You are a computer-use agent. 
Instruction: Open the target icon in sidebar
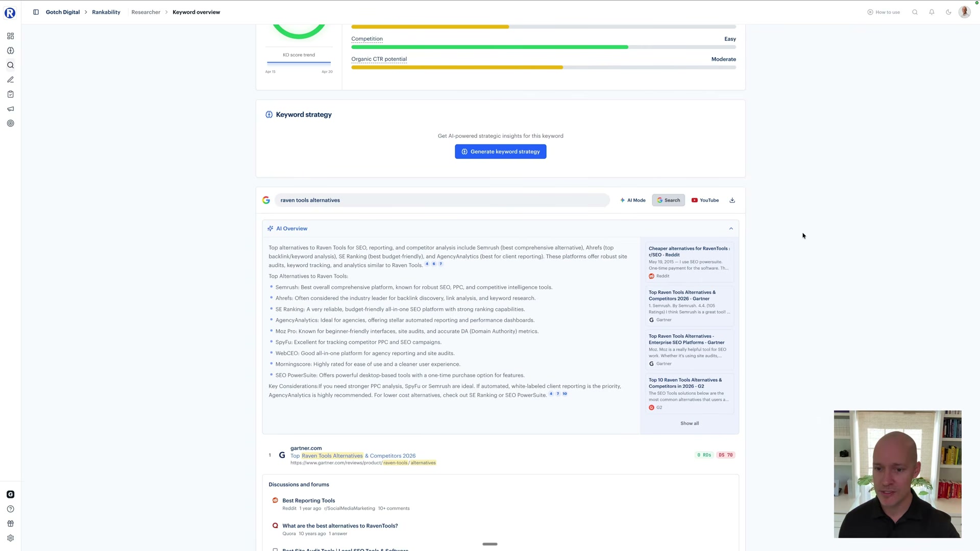[10, 123]
